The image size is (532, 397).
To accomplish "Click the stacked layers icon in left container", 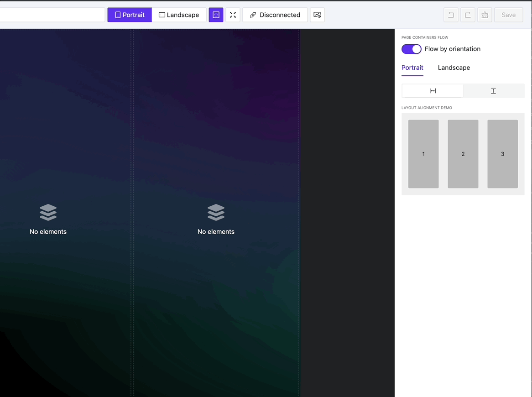I will point(48,212).
